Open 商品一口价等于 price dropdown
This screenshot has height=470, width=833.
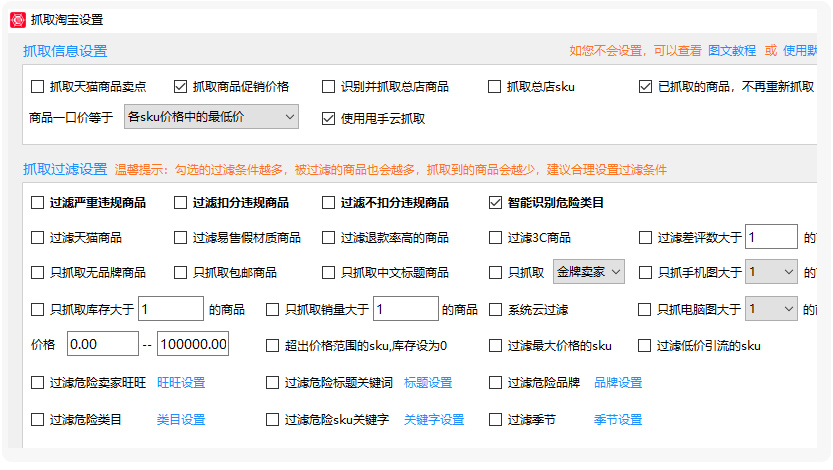(x=211, y=117)
